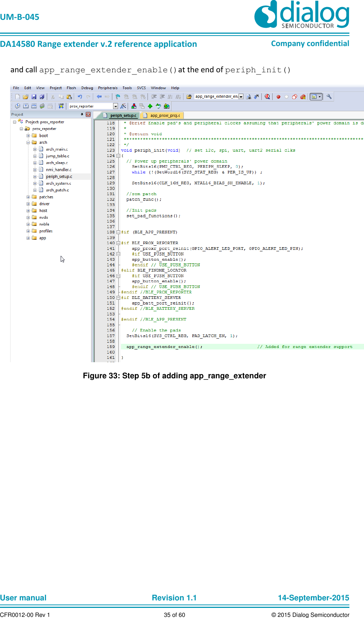Start the debug session with magnifier icon
This screenshot has height=618, width=364.
[267, 97]
